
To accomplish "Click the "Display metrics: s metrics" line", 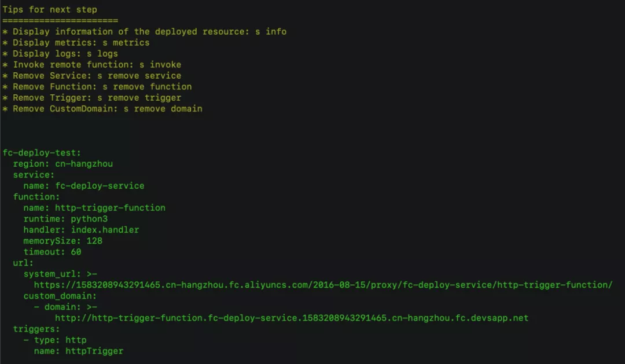I will coord(81,43).
